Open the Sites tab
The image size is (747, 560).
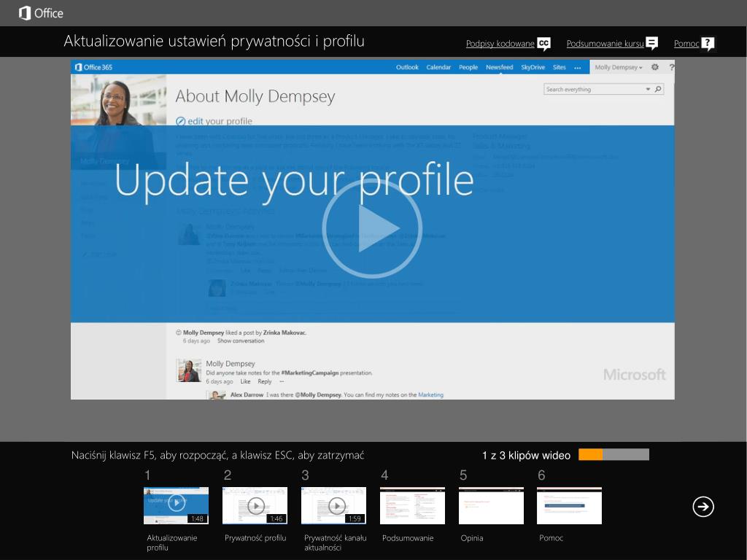click(560, 67)
